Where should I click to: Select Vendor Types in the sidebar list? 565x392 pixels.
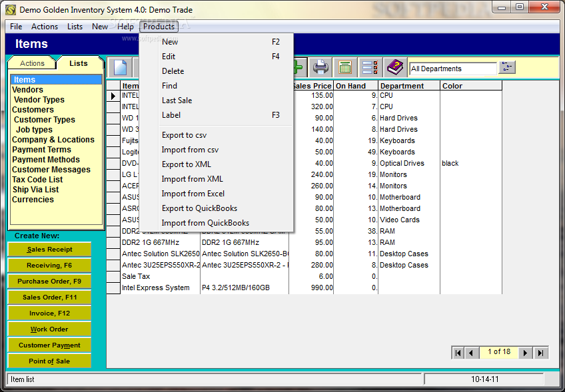click(39, 100)
